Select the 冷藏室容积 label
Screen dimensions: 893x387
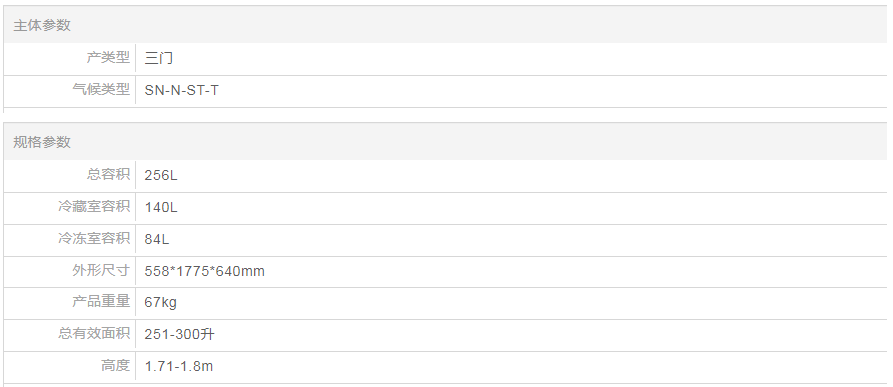(x=94, y=206)
